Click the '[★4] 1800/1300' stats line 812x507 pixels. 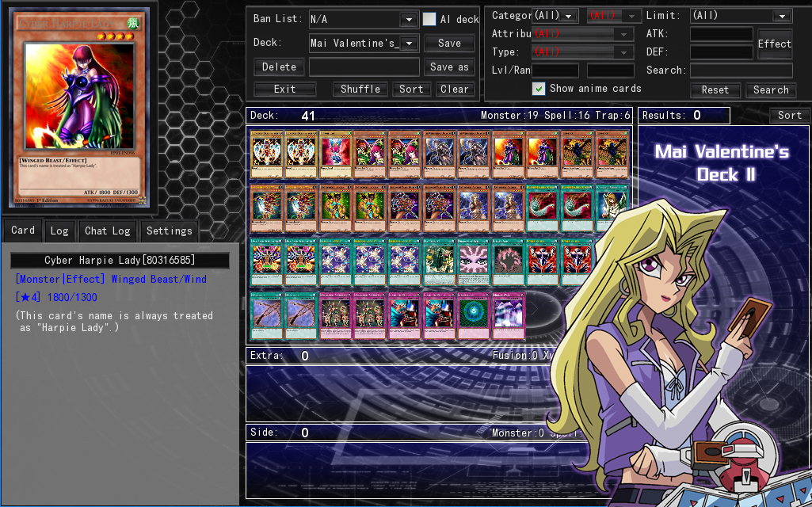tap(56, 297)
